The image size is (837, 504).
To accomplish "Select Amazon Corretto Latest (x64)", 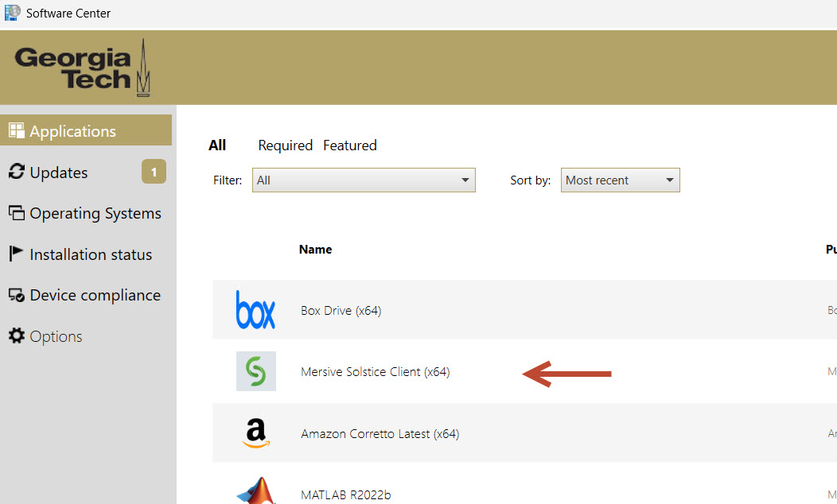I will [380, 433].
